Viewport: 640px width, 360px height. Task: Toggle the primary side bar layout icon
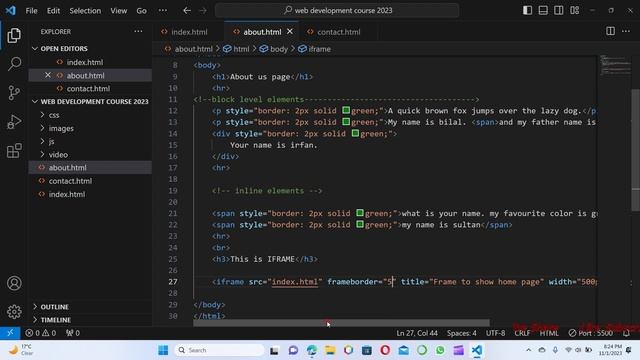click(527, 10)
